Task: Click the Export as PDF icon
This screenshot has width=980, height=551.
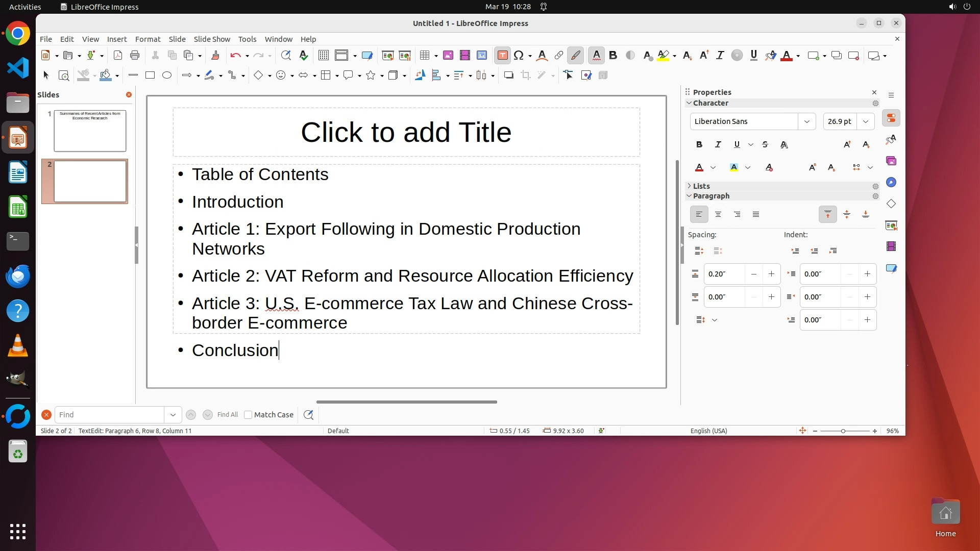Action: coord(118,56)
